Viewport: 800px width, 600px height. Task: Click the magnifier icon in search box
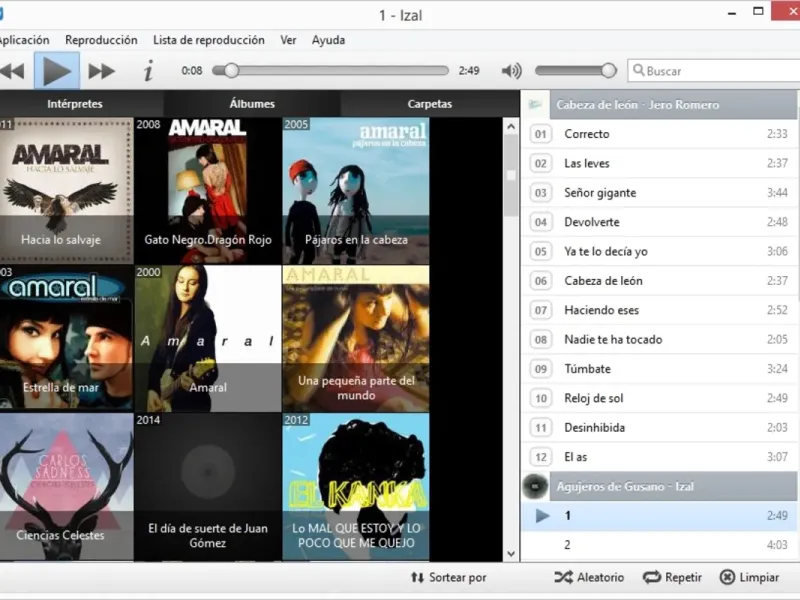click(x=638, y=70)
